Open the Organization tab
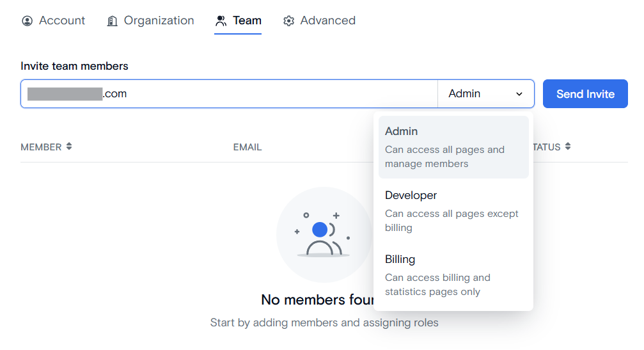The image size is (644, 350). pos(159,20)
